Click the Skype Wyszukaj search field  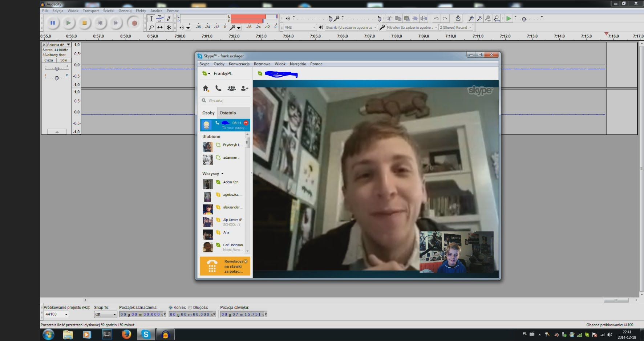[225, 101]
